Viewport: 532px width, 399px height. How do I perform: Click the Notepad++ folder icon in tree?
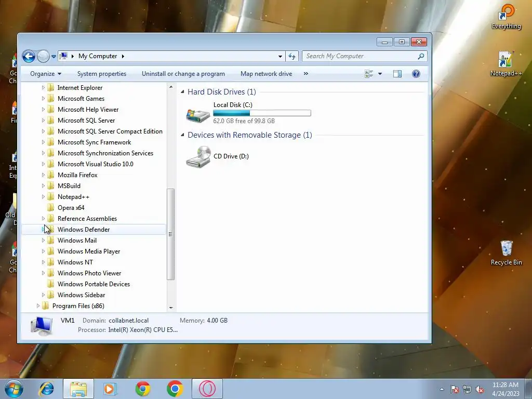50,196
